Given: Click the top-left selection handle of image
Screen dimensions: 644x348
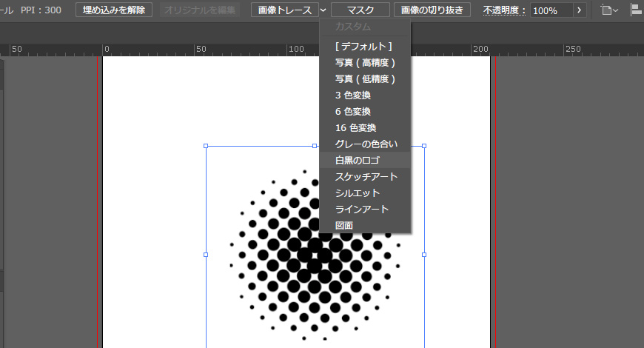Looking at the screenshot, I should tap(206, 146).
